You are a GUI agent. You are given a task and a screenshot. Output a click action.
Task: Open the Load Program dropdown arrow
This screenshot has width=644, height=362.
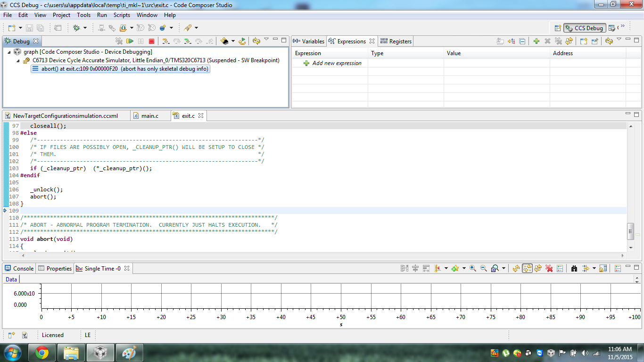(x=132, y=28)
